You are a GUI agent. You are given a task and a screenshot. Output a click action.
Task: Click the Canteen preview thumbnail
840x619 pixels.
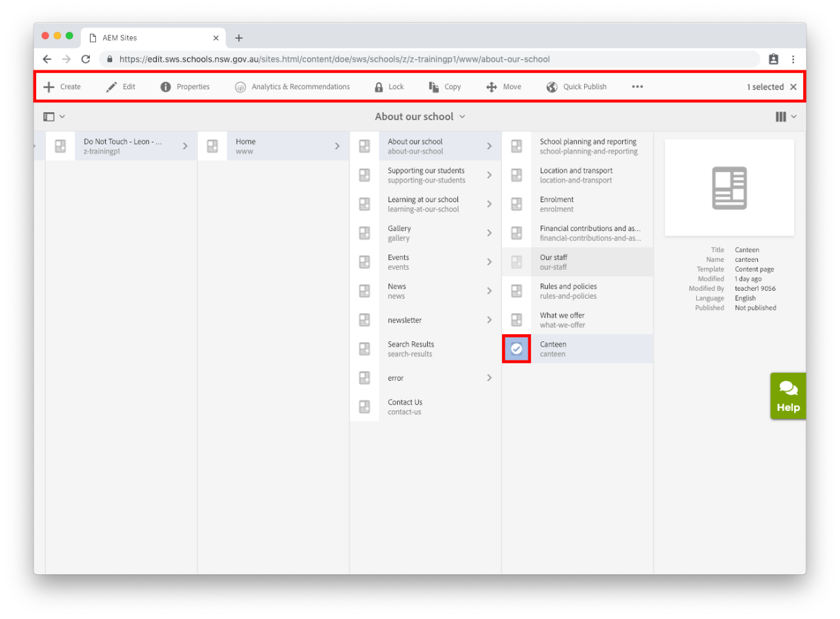(x=729, y=188)
